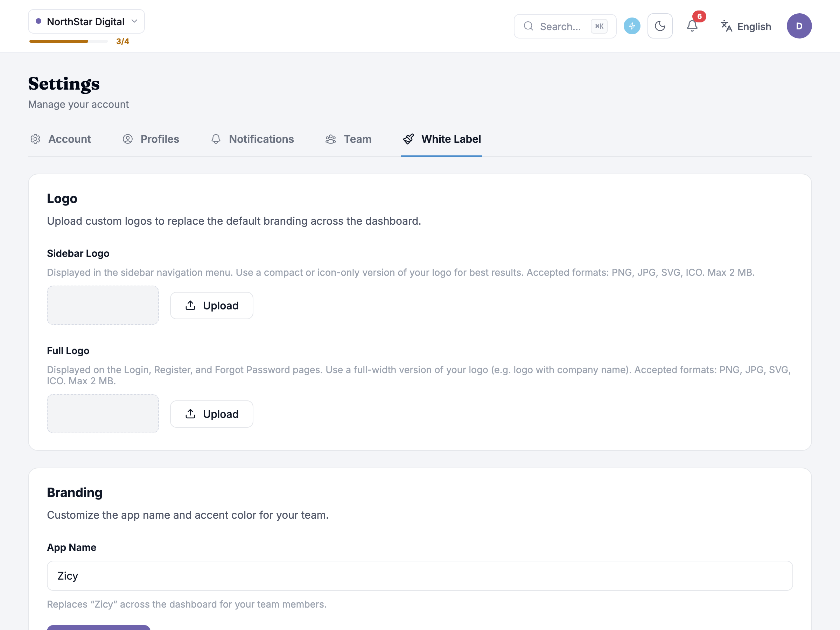840x630 pixels.
Task: Open the NorthStar Digital workspace dropdown
Action: [x=86, y=22]
